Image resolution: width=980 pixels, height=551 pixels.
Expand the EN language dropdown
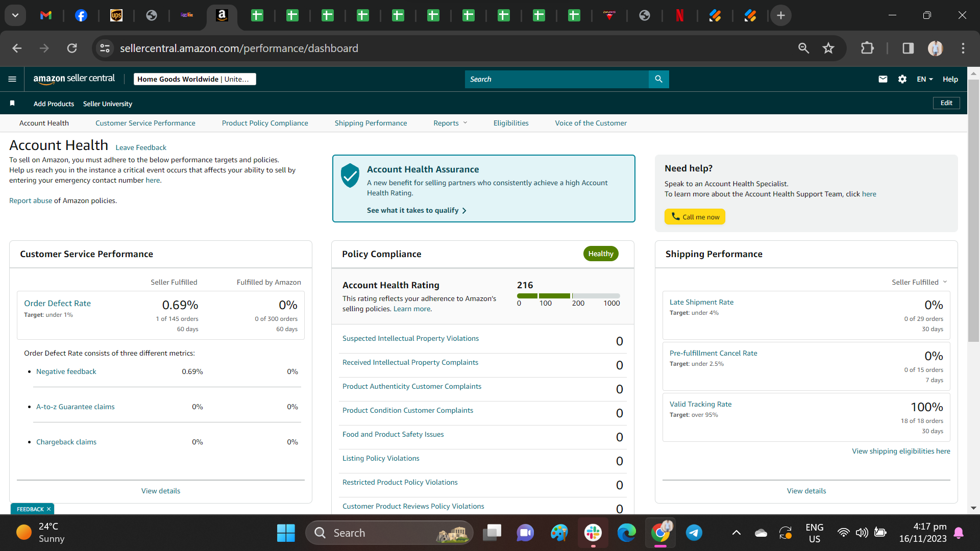pos(924,79)
